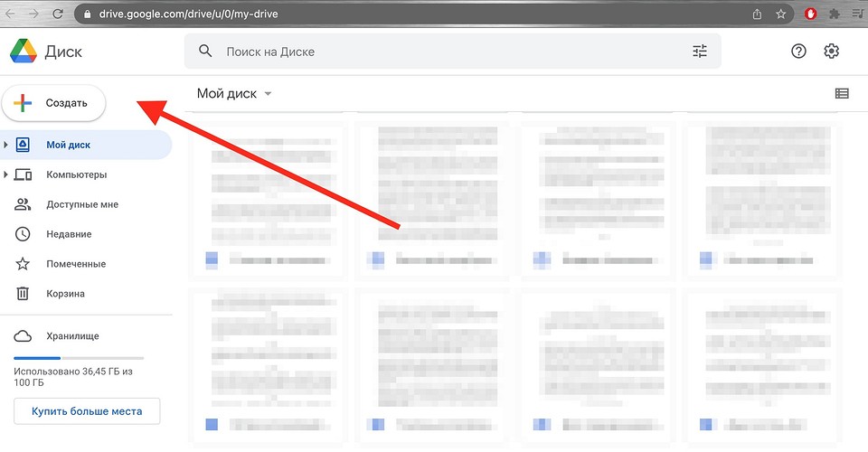
Task: Click the Google Drive logo
Action: pos(23,52)
